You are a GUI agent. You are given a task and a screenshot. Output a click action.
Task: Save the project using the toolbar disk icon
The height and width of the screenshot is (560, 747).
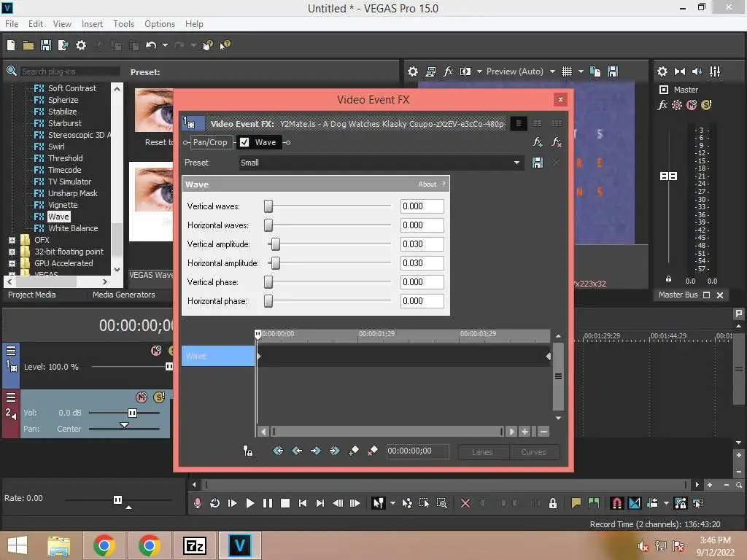[46, 45]
